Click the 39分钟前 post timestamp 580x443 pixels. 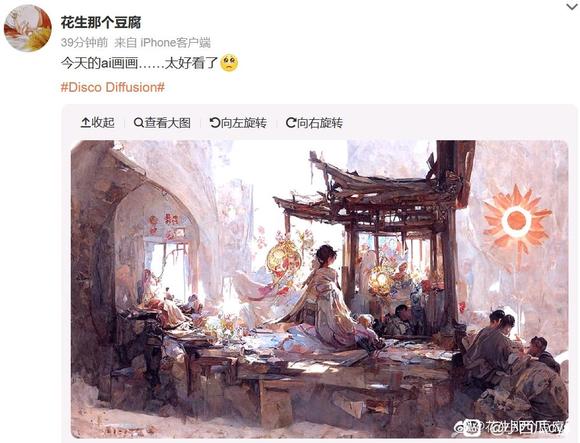[84, 43]
